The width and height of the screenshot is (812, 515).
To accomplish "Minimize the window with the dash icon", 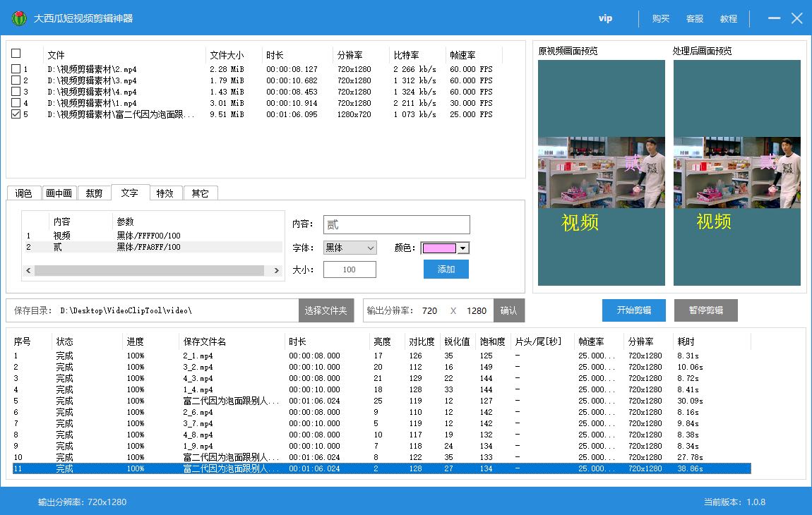I will point(774,18).
